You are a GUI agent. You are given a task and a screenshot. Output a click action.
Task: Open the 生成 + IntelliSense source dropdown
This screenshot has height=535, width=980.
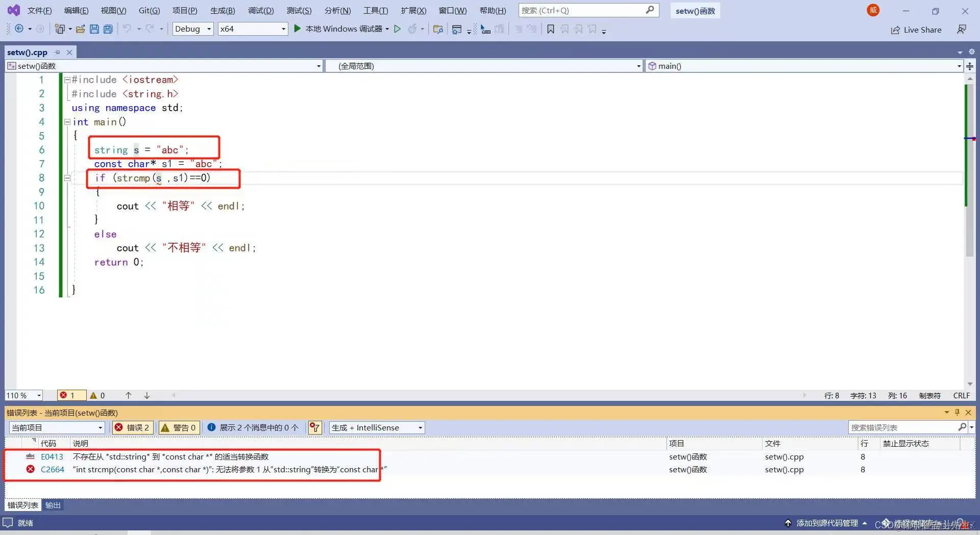377,427
